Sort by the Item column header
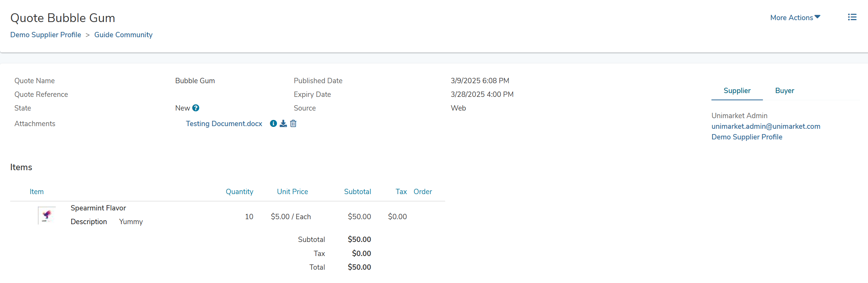 coord(36,191)
